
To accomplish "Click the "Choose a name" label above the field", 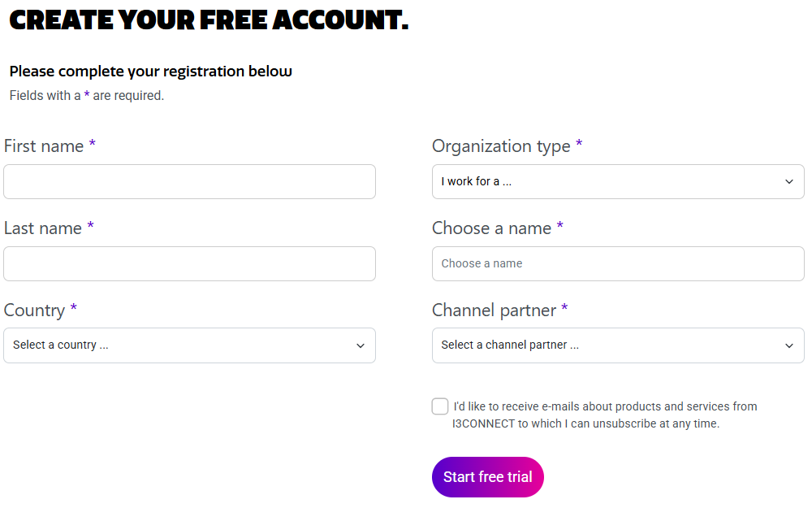I will (491, 228).
